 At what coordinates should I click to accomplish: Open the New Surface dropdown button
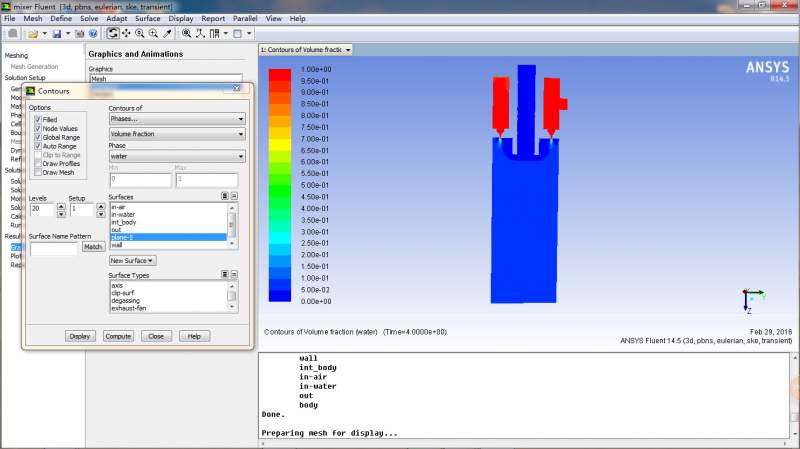pyautogui.click(x=132, y=261)
